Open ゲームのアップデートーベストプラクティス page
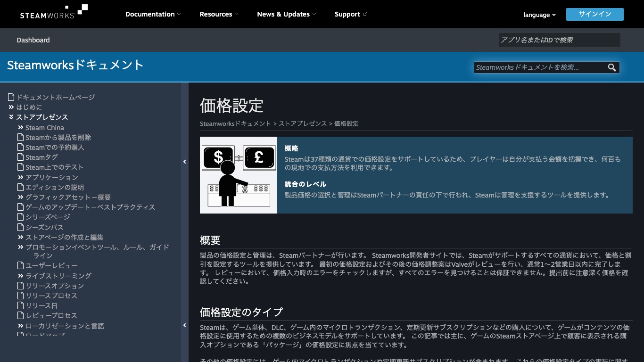Viewport: 644px width, 362px height. 90,207
